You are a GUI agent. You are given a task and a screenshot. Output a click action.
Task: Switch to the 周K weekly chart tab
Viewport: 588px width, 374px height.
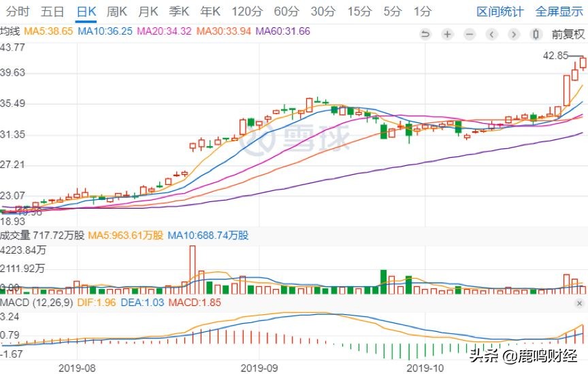[117, 12]
